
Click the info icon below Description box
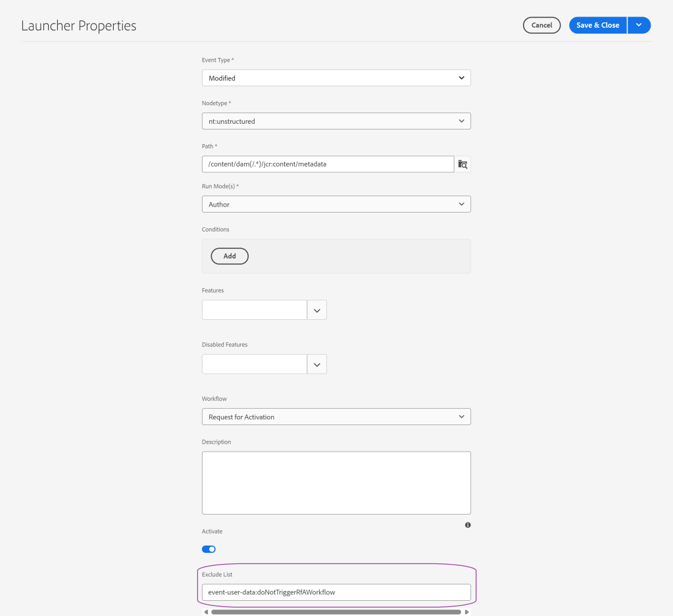pyautogui.click(x=468, y=525)
